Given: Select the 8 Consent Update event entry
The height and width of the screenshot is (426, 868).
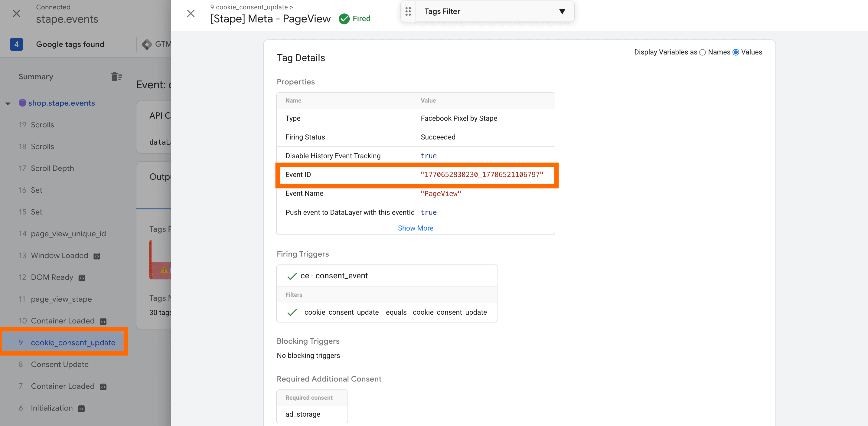Looking at the screenshot, I should pyautogui.click(x=60, y=364).
